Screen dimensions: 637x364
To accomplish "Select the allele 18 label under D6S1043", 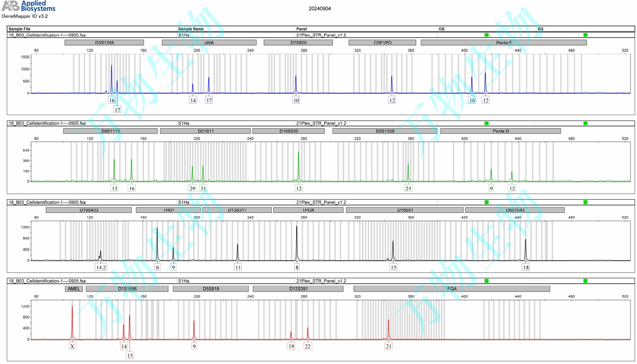I will 525,267.
